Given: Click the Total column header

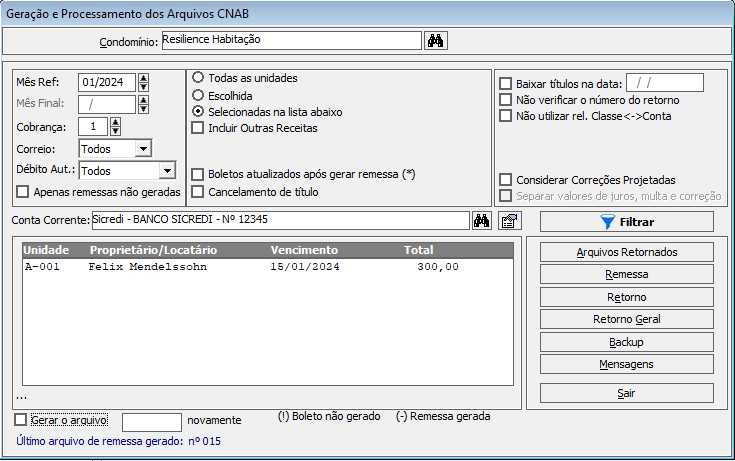Looking at the screenshot, I should [x=419, y=250].
